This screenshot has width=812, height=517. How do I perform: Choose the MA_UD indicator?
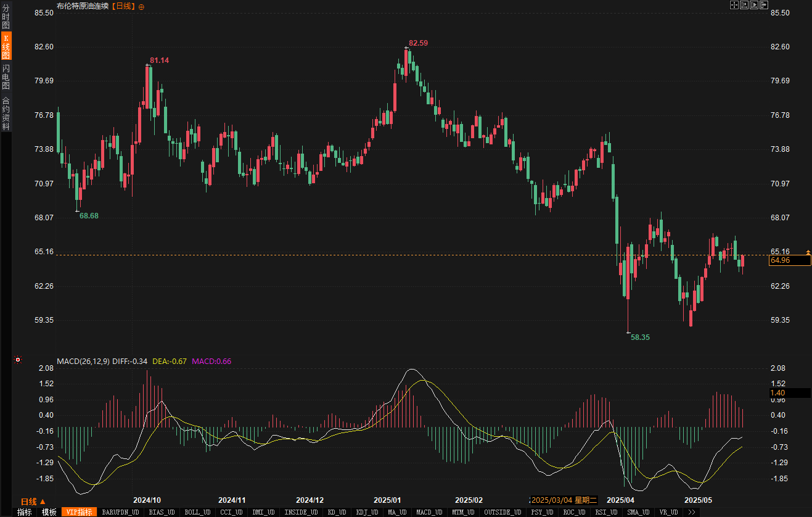(x=397, y=512)
